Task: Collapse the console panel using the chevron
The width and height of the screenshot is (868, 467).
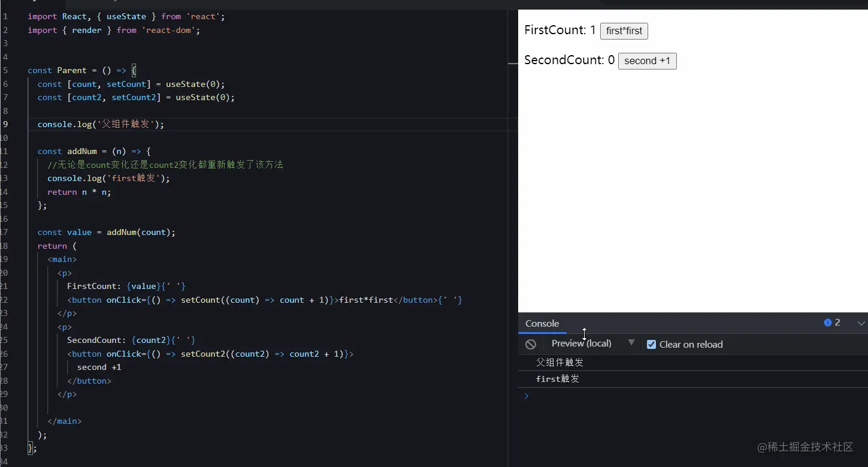Action: 861,323
